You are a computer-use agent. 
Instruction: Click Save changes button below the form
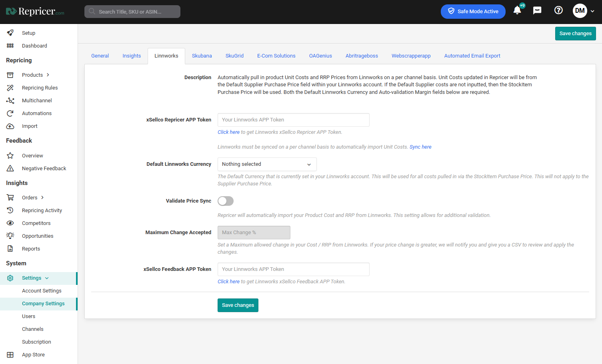click(238, 305)
